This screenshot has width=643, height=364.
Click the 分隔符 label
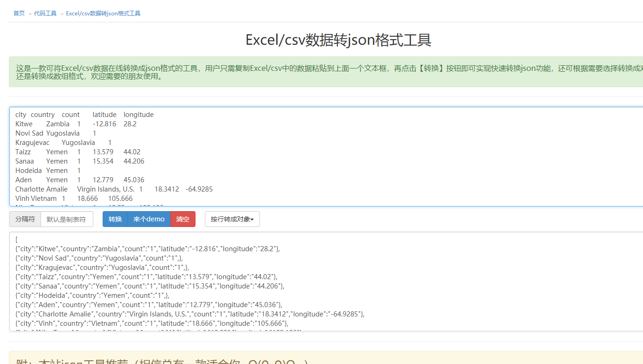tap(25, 219)
